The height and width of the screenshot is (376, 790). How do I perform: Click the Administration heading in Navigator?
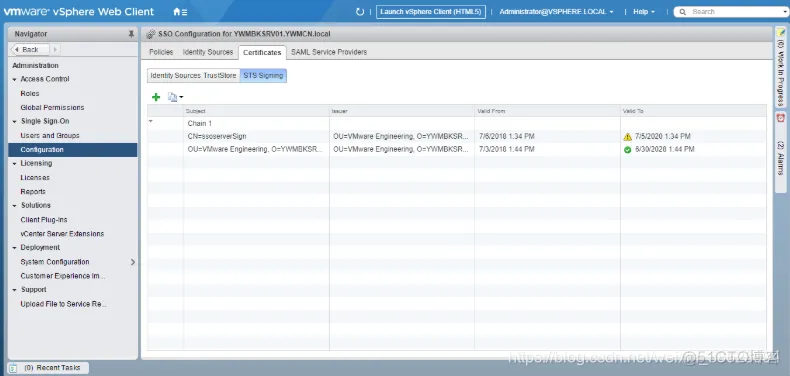click(x=35, y=66)
